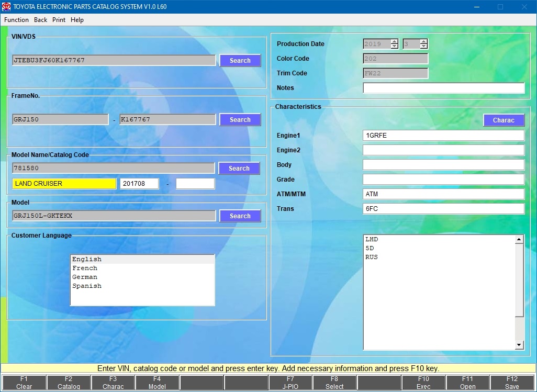The width and height of the screenshot is (537, 392).
Task: Click Search button in Model section
Action: pyautogui.click(x=240, y=216)
